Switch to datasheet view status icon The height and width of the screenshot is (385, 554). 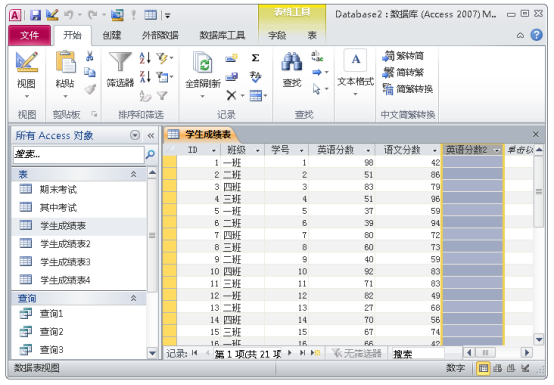click(483, 368)
